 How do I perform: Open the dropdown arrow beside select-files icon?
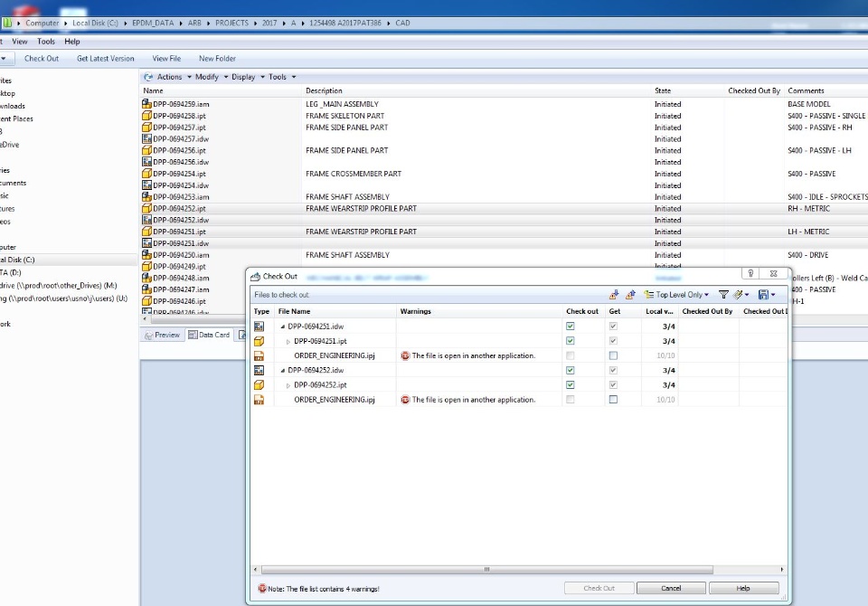tap(747, 295)
